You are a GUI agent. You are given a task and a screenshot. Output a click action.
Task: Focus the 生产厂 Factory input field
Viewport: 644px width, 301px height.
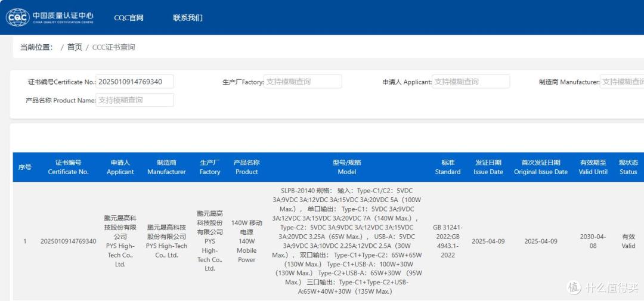[303, 82]
